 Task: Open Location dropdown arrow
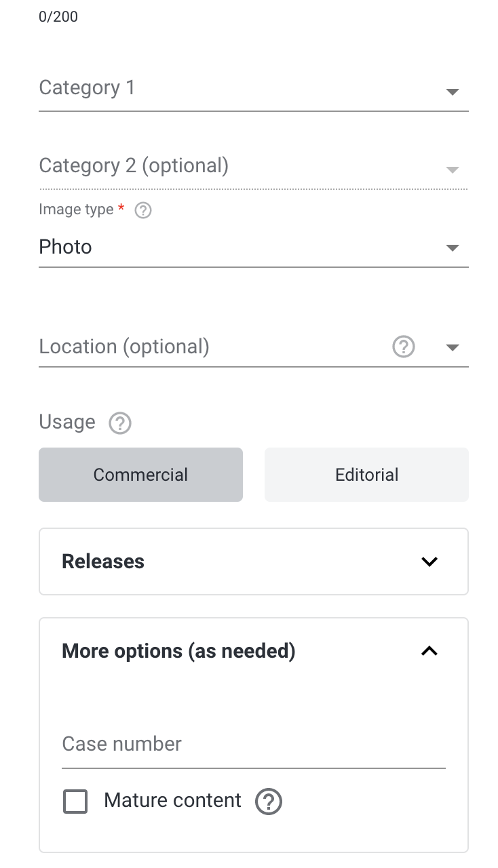click(453, 347)
